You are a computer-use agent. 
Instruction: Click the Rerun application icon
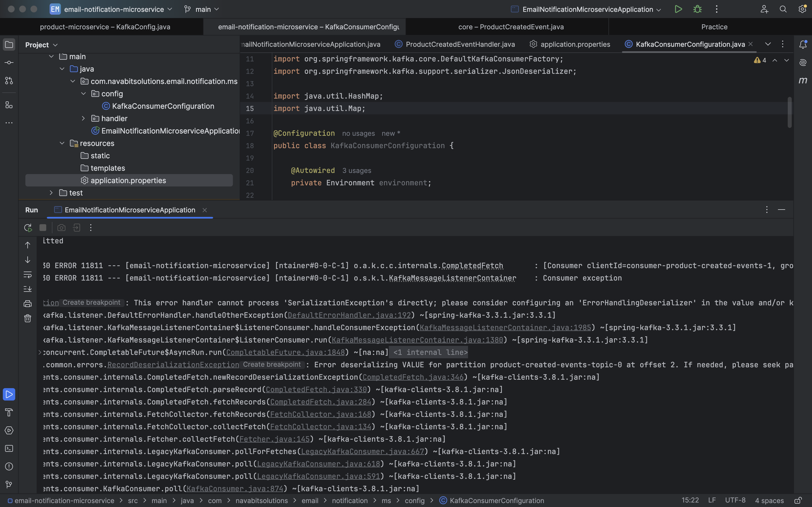(28, 228)
